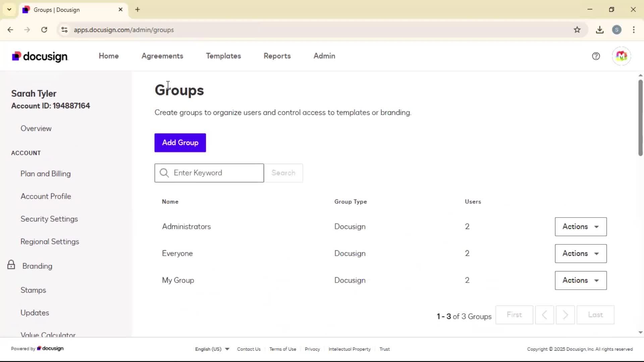
Task: Select Updates in sidebar
Action: pyautogui.click(x=35, y=313)
